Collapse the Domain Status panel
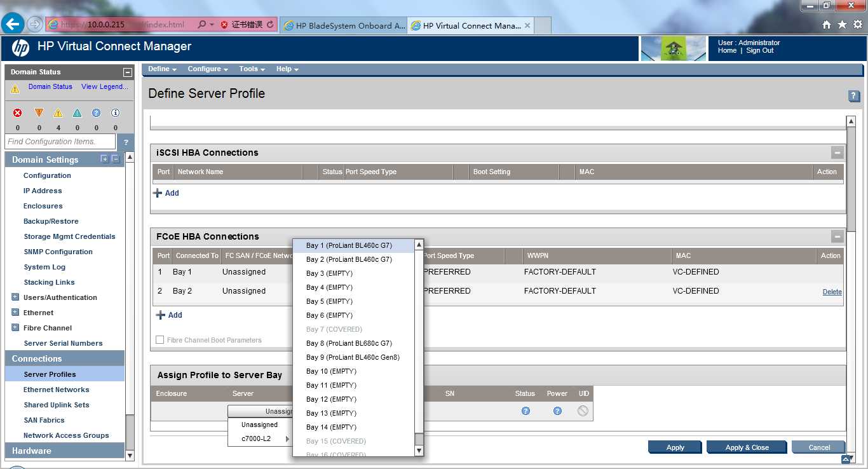 tap(127, 72)
